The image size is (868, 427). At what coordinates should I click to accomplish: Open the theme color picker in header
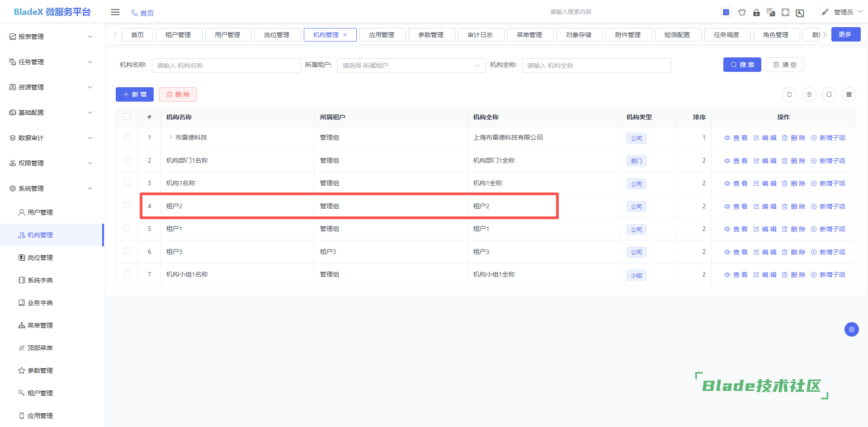point(726,12)
